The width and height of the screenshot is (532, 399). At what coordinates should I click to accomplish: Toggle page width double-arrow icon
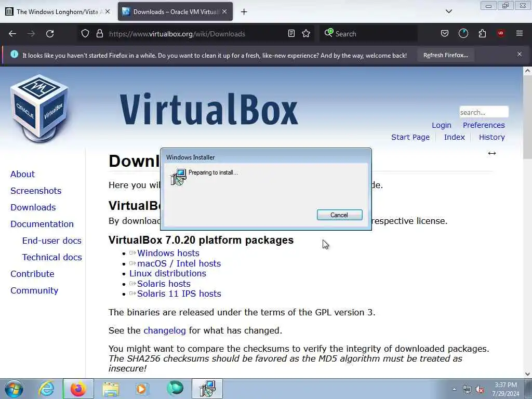point(492,153)
